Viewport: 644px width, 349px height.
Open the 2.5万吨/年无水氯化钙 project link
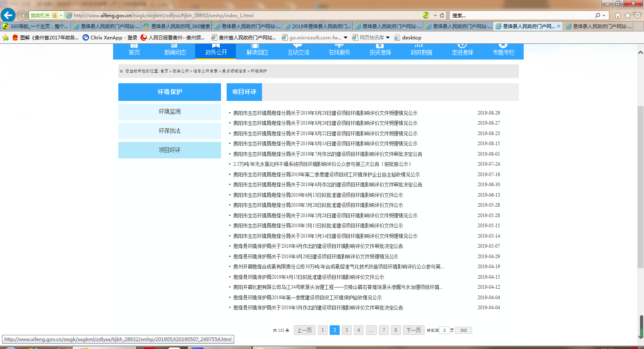pos(322,164)
